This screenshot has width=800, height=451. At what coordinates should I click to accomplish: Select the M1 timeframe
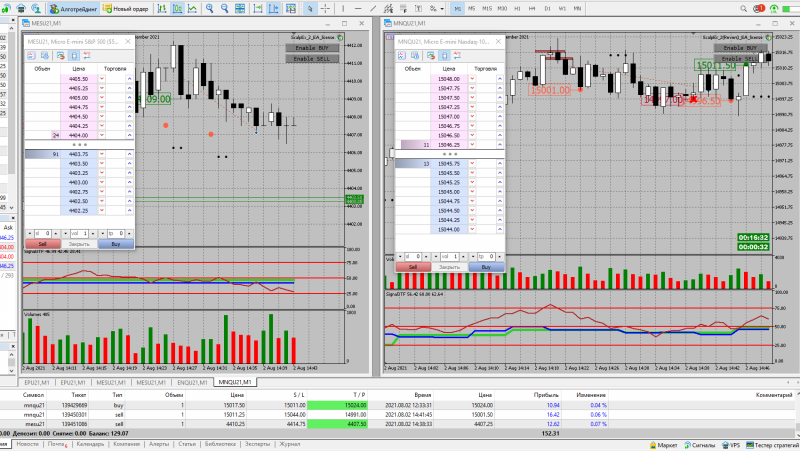(458, 9)
